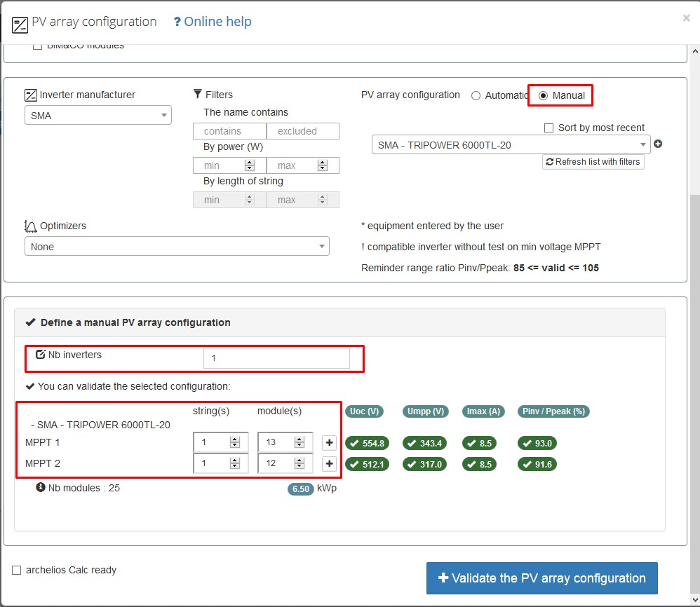Click the By power min field

coord(229,165)
